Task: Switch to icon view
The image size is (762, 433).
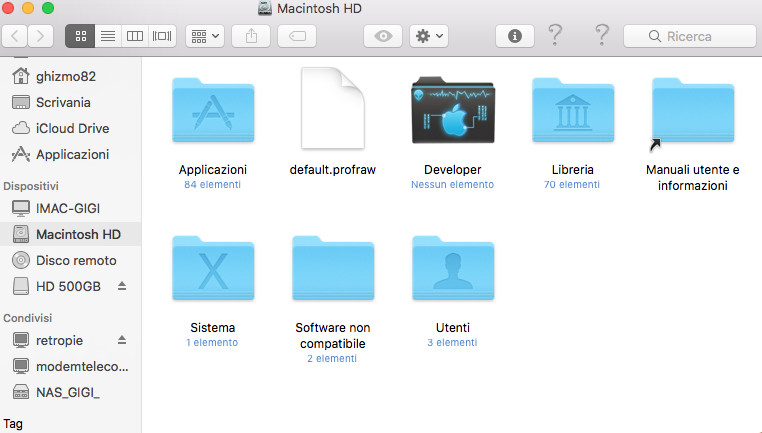Action: [80, 36]
